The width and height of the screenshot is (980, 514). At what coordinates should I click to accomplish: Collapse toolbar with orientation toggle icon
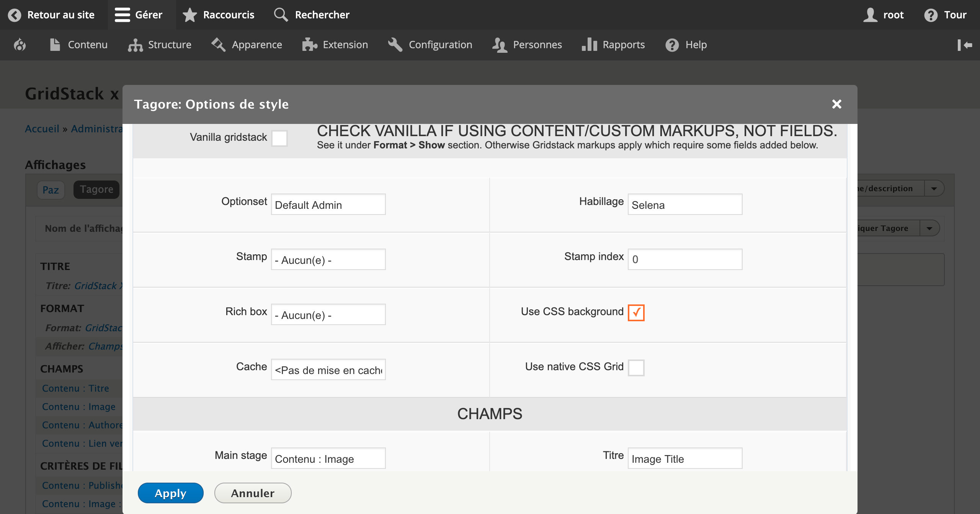point(965,45)
